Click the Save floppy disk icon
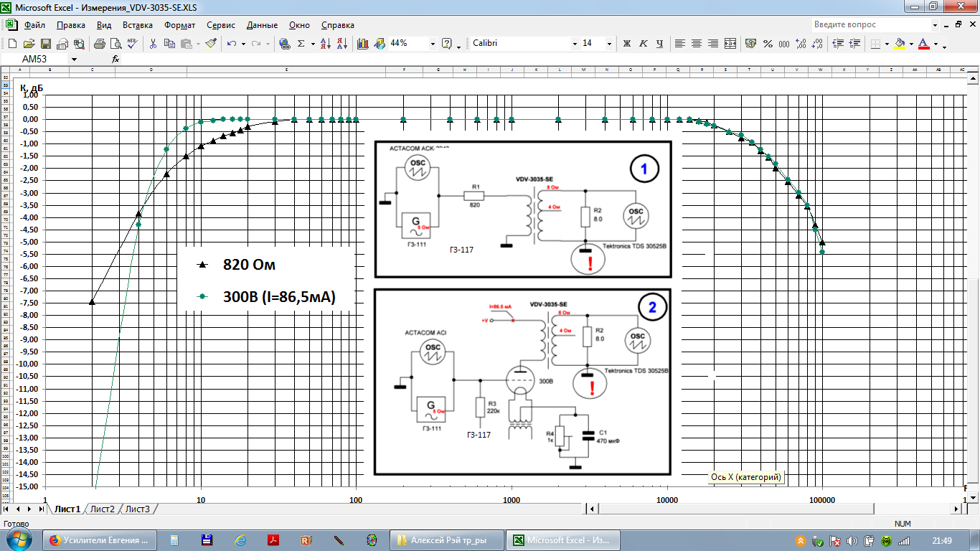 pyautogui.click(x=45, y=44)
